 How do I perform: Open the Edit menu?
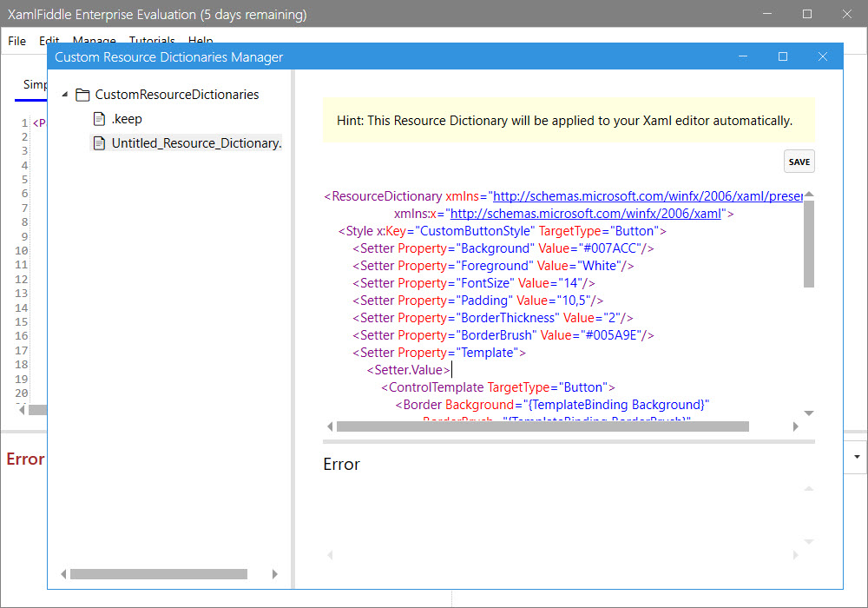[x=49, y=41]
